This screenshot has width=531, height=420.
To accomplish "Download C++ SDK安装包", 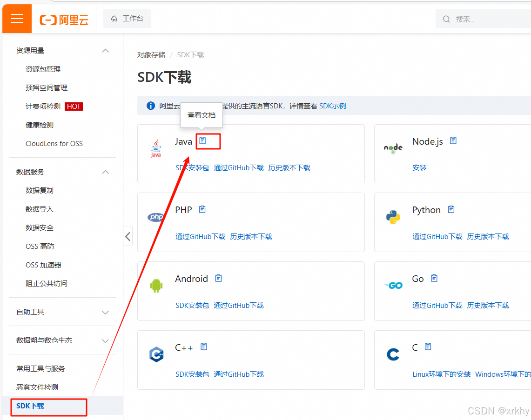I will click(x=192, y=374).
